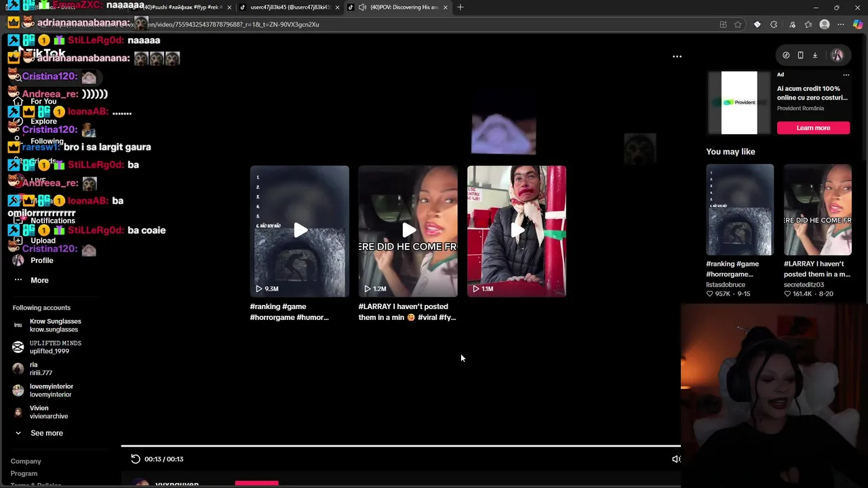Click the 'You may like' heading
Viewport: 868px width, 488px height.
(730, 152)
